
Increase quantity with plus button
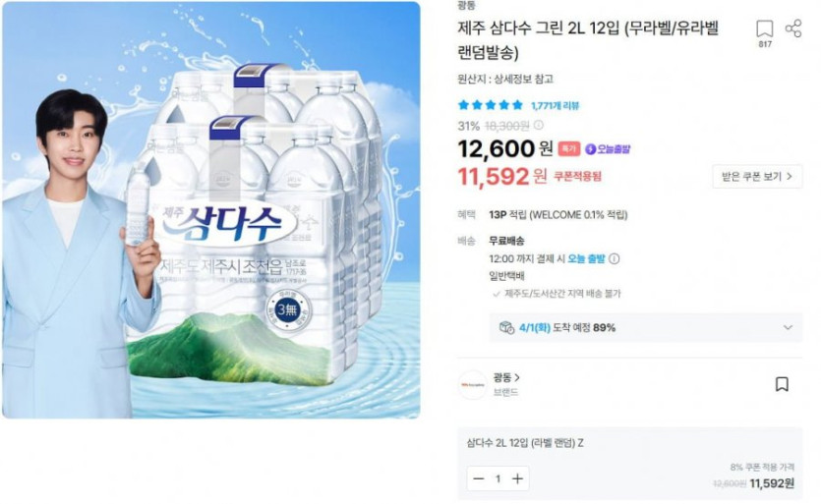pos(517,479)
